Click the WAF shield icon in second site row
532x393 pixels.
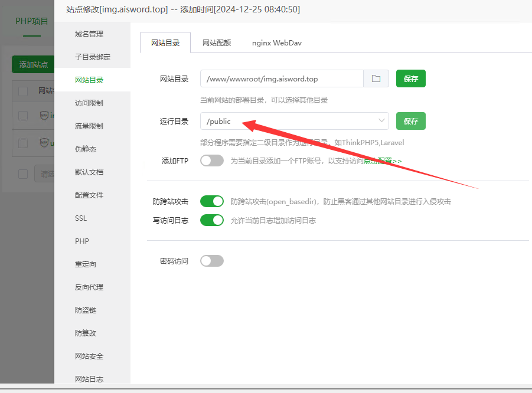point(44,143)
